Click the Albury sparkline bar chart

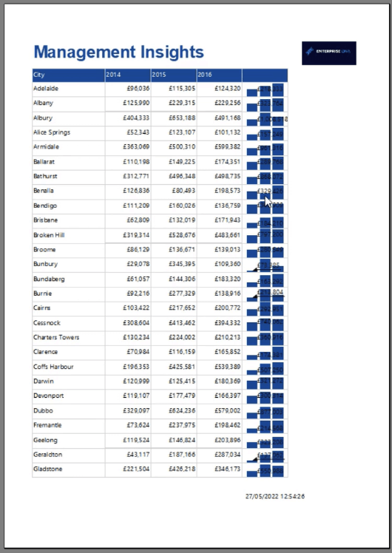[265, 119]
